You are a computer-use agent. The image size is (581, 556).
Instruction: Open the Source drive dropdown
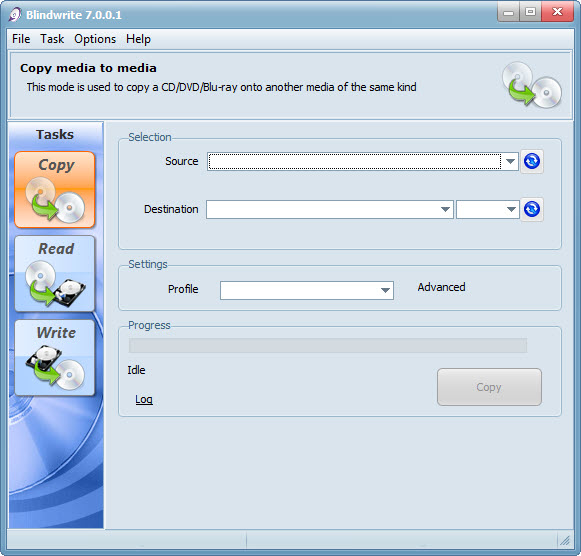[x=510, y=162]
